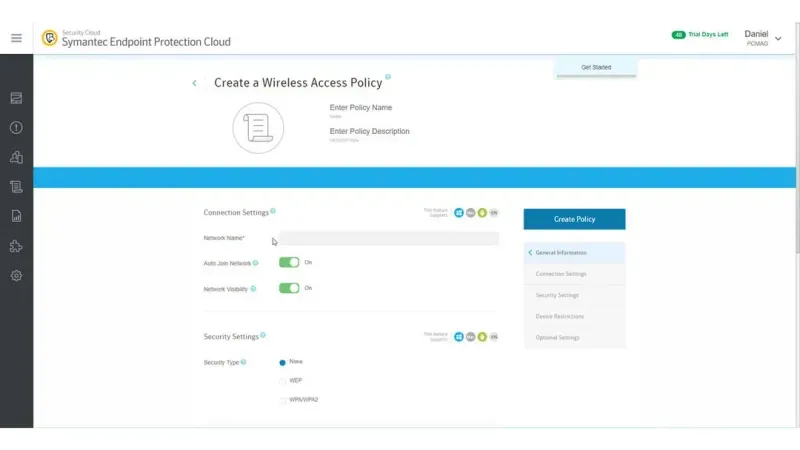Toggle the Network Visibility switch
Image resolution: width=800 pixels, height=450 pixels.
[289, 288]
